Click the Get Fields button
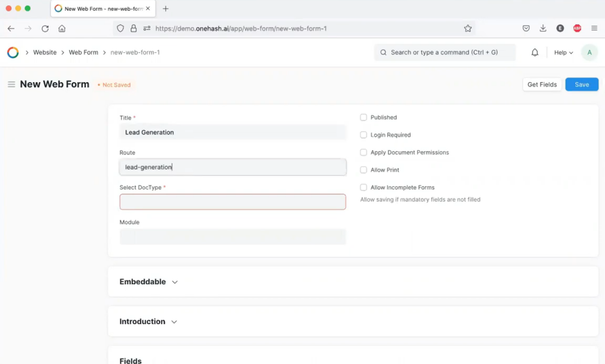The image size is (605, 364). 542,84
